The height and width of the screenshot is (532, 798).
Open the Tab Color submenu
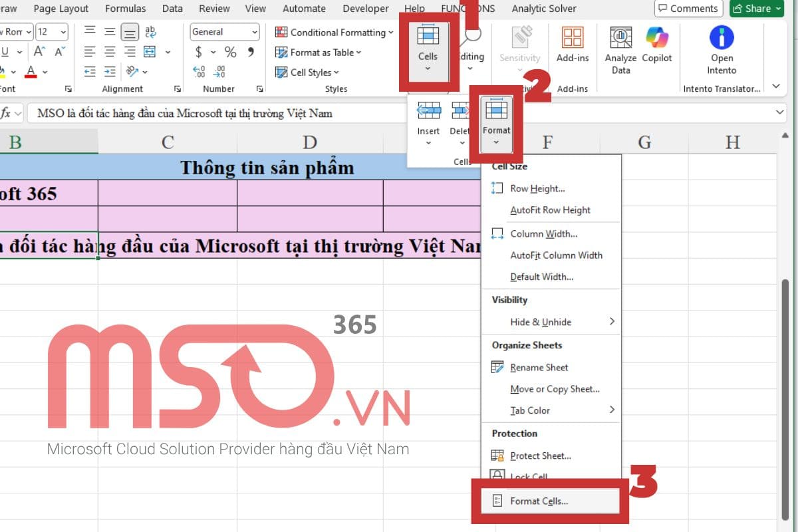coord(551,410)
